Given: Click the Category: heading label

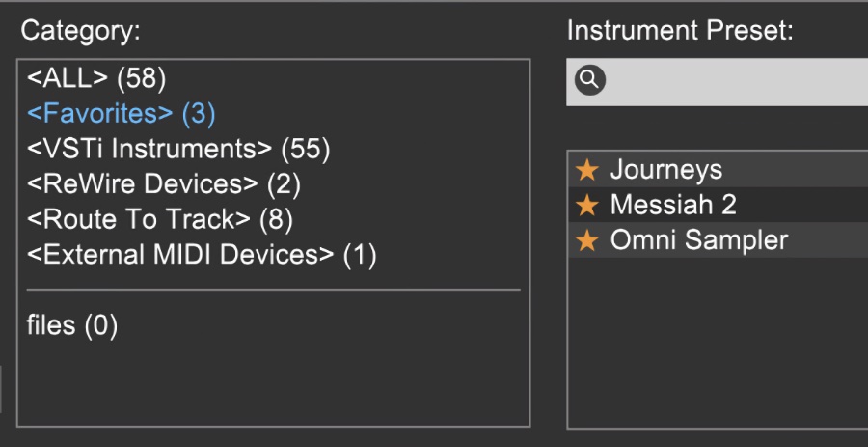Looking at the screenshot, I should [81, 30].
